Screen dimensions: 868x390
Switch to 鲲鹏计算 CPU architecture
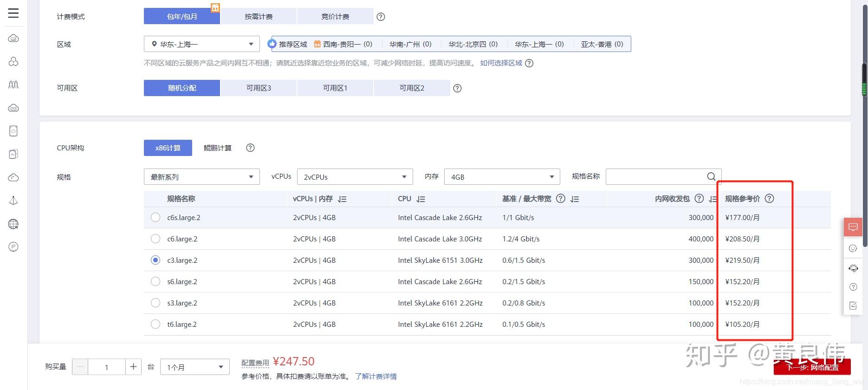coord(217,148)
